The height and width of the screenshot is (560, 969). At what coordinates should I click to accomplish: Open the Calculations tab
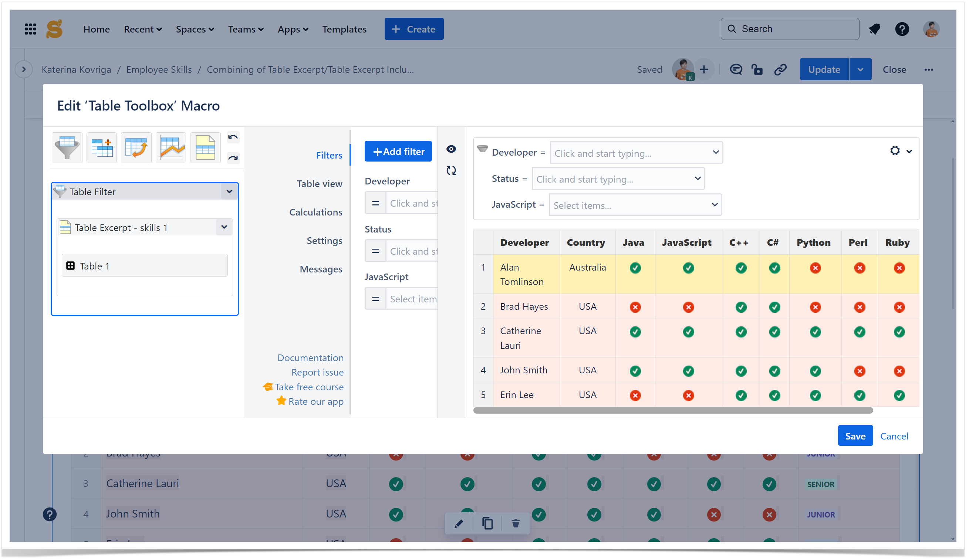pyautogui.click(x=315, y=212)
